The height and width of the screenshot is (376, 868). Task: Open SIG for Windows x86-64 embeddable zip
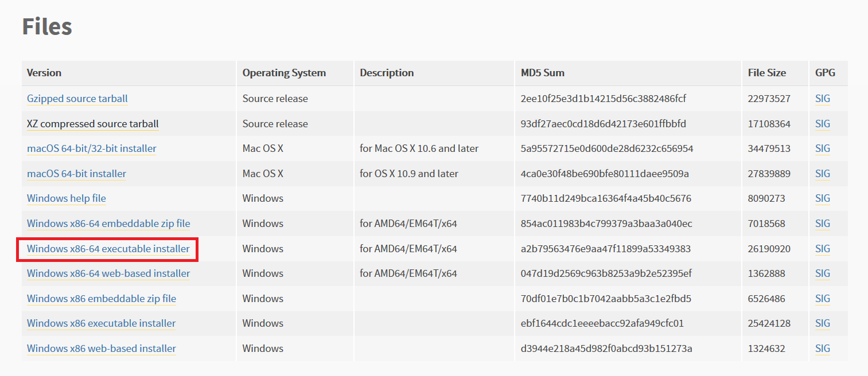(823, 224)
